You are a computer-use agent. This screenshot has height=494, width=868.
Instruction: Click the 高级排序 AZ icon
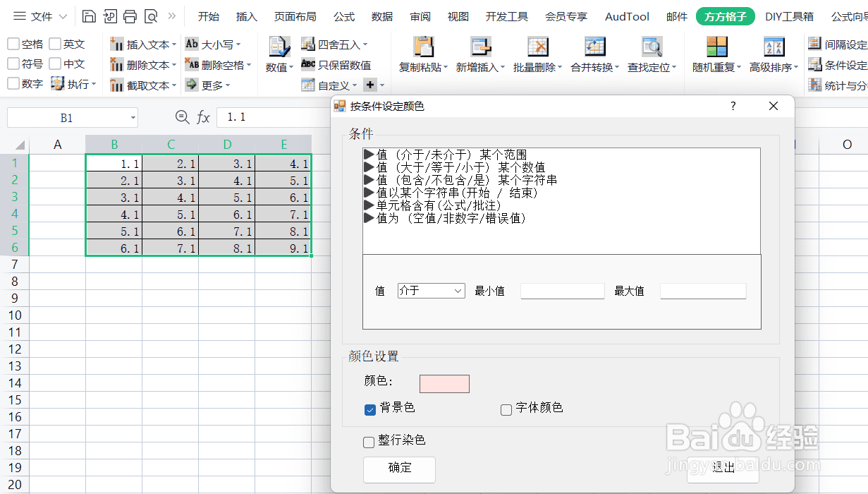pos(774,47)
